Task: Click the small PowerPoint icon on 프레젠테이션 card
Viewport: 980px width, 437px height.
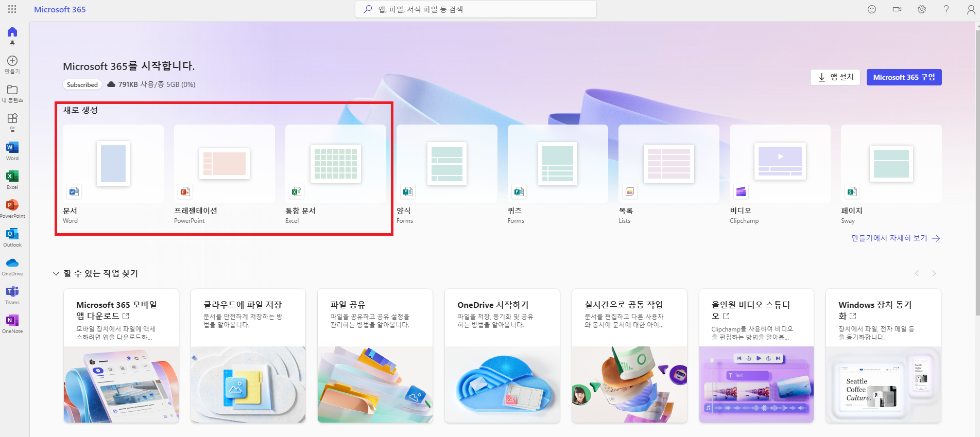Action: click(185, 192)
